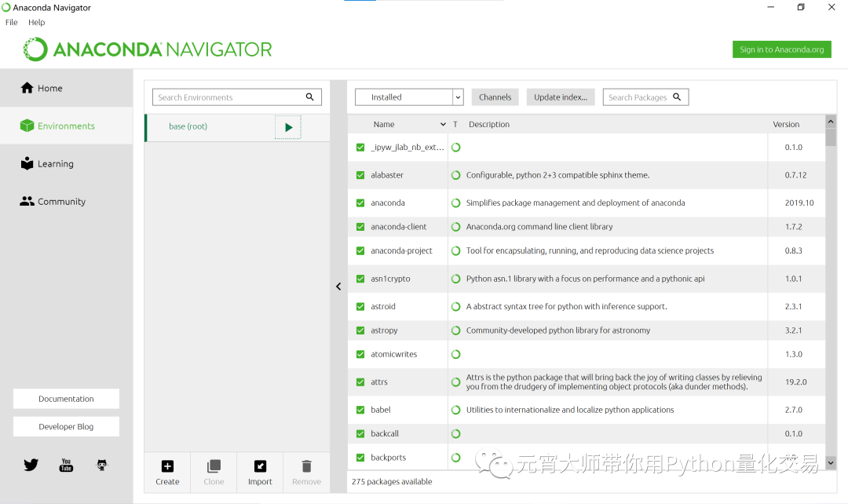Click the type circle icon for atomicwrites

pos(456,354)
